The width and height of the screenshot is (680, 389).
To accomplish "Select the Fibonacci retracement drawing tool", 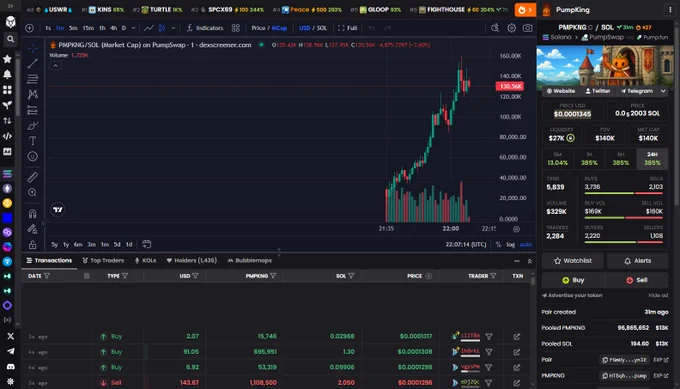I will coord(33,79).
